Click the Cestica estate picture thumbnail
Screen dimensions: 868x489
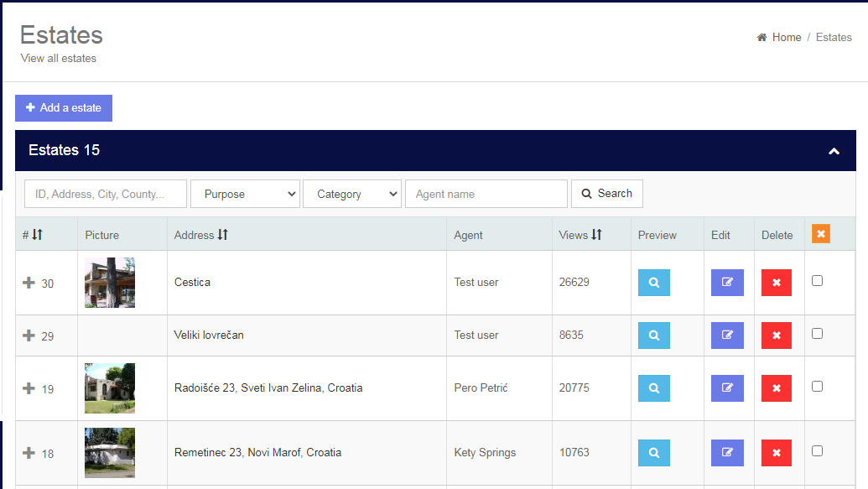(109, 283)
